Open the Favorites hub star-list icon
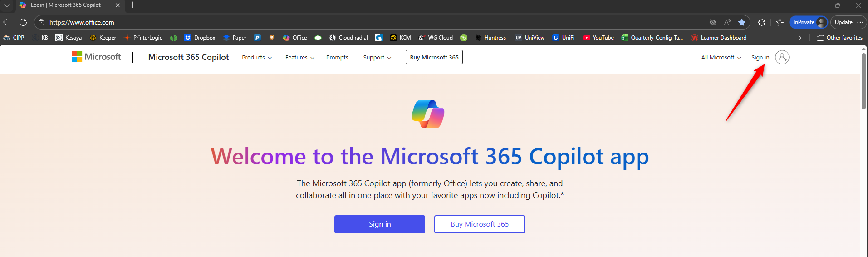 [x=780, y=22]
